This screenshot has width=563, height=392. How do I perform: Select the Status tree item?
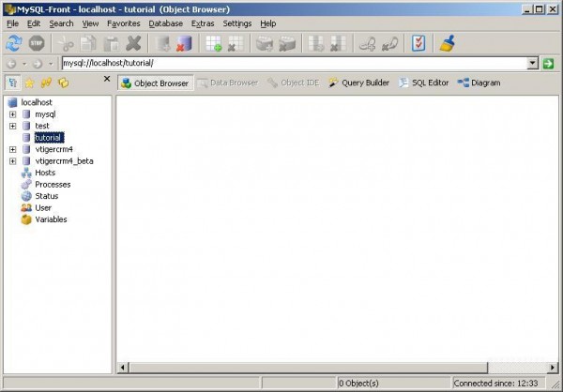click(47, 196)
